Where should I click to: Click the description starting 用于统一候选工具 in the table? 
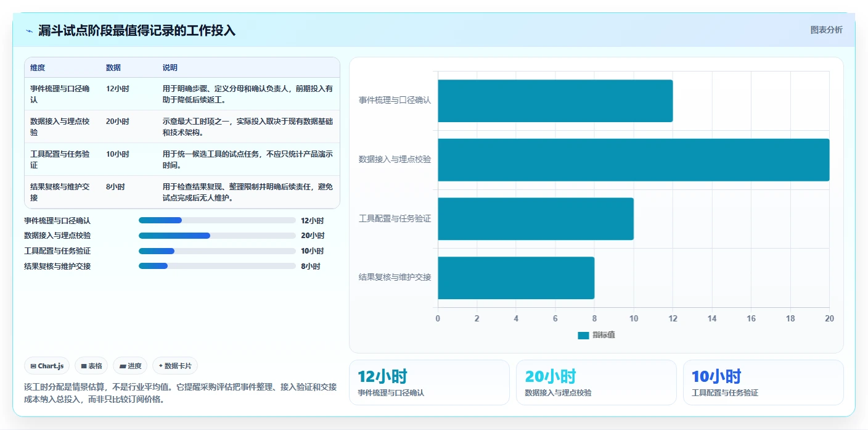click(x=248, y=159)
